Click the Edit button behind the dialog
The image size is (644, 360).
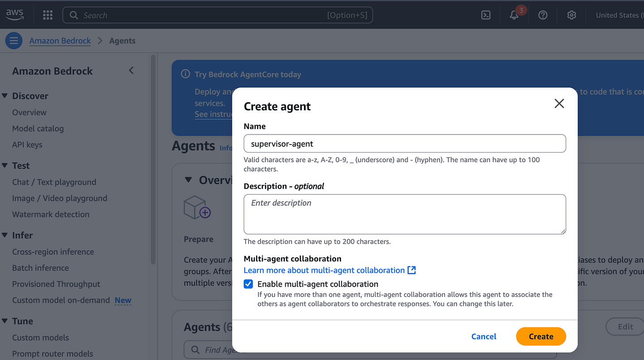click(x=625, y=327)
